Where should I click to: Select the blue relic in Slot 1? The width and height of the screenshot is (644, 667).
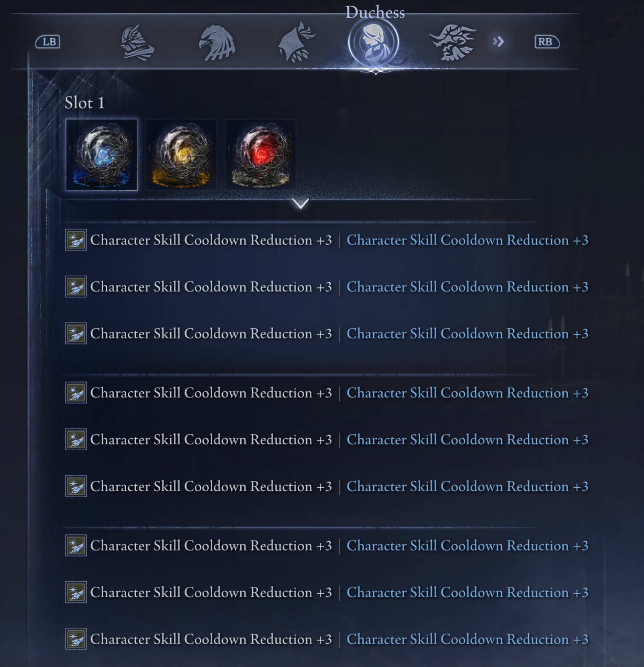click(102, 155)
